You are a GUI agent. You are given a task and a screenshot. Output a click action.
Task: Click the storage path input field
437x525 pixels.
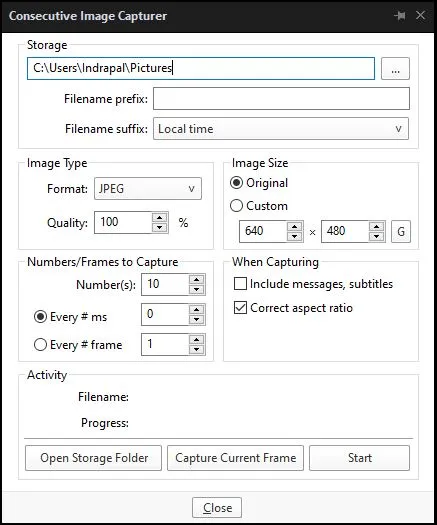(x=201, y=68)
